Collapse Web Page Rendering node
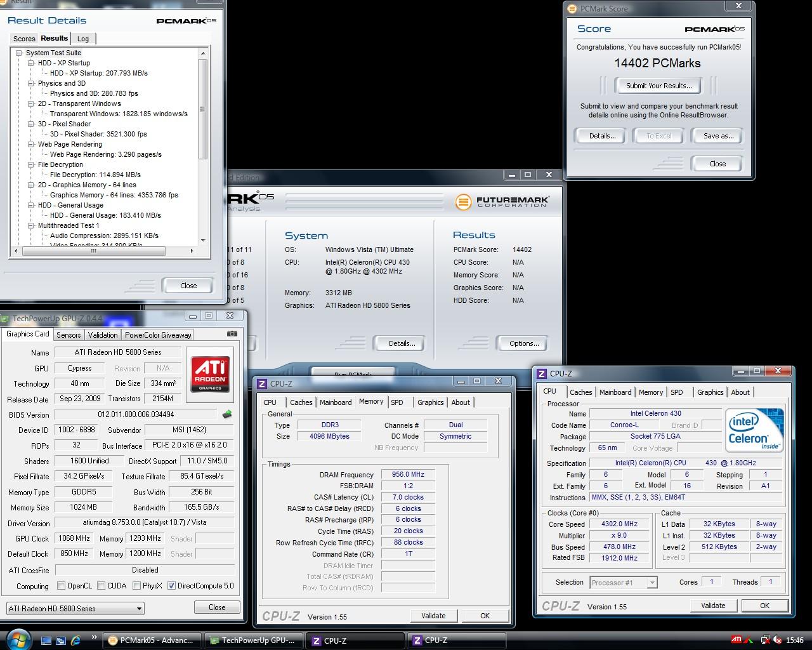This screenshot has width=812, height=650. [x=31, y=144]
